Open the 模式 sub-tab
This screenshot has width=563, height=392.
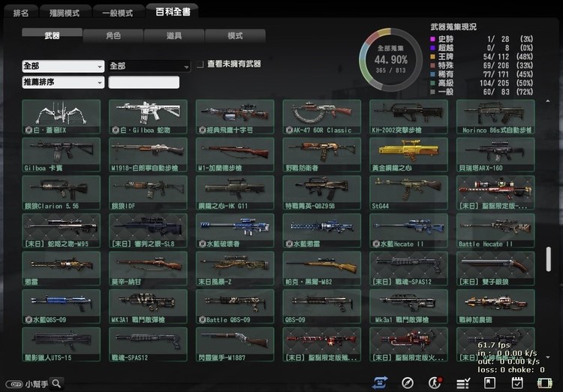[x=235, y=35]
